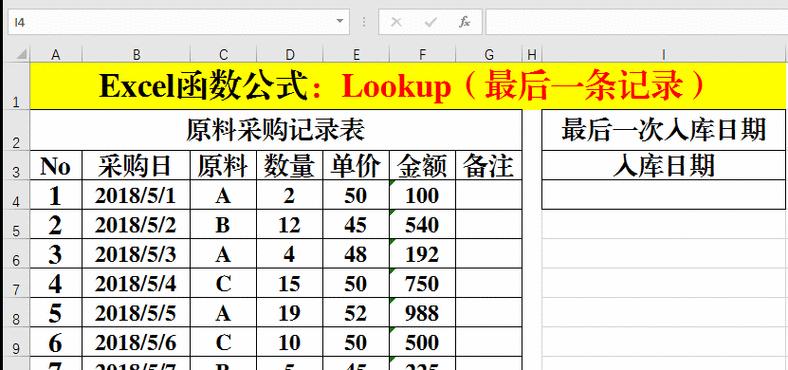
Task: Select material cell B in row 5
Action: point(223,224)
